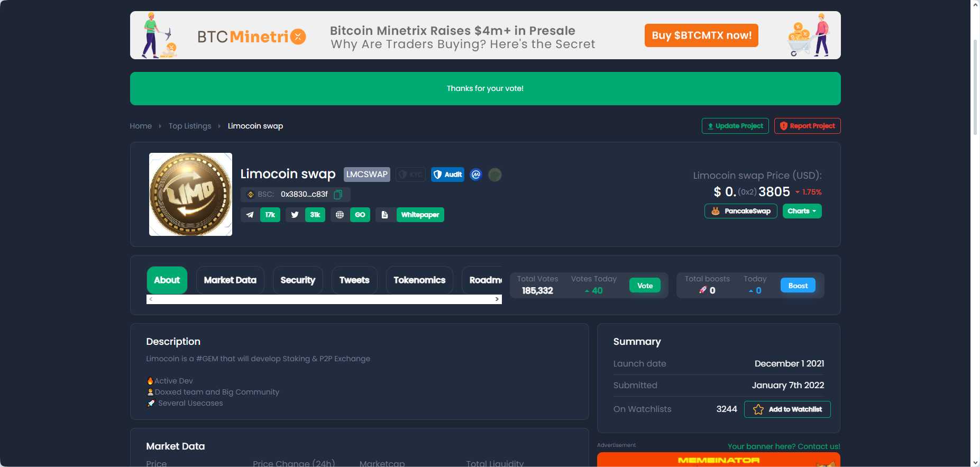Viewport: 980px width, 467px height.
Task: Click the 31k Twitter followers badge
Action: (315, 215)
